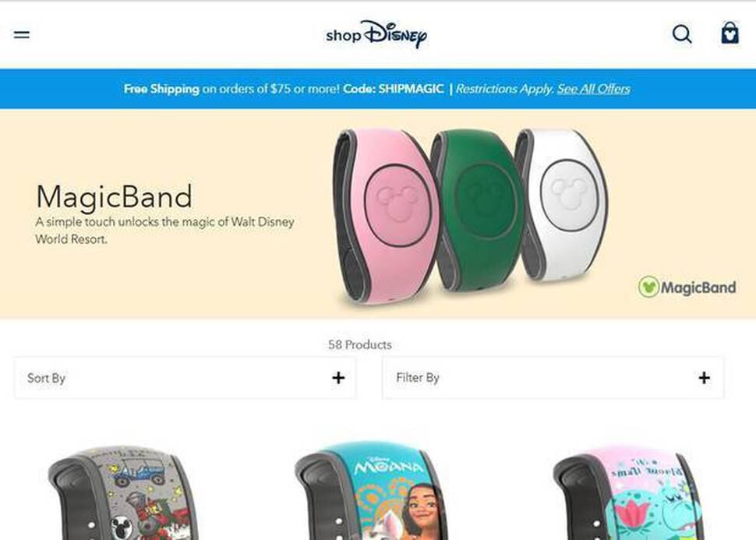Screen dimensions: 756x540
Task: Select the Moana MagicBand product
Action: pyautogui.click(x=371, y=491)
